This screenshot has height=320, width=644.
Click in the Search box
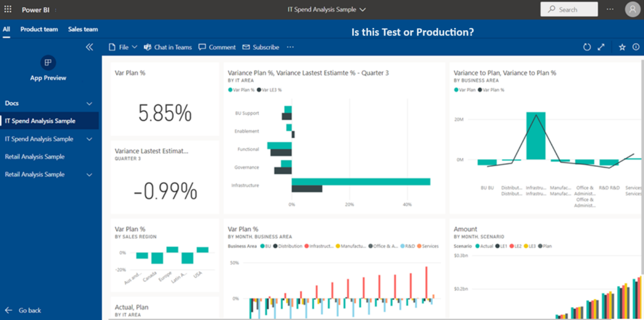point(569,9)
